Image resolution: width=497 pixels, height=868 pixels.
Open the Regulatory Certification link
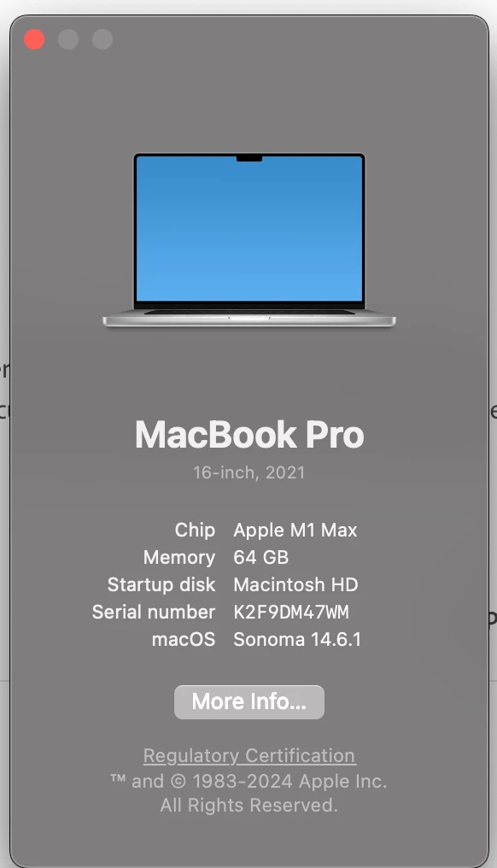249,755
